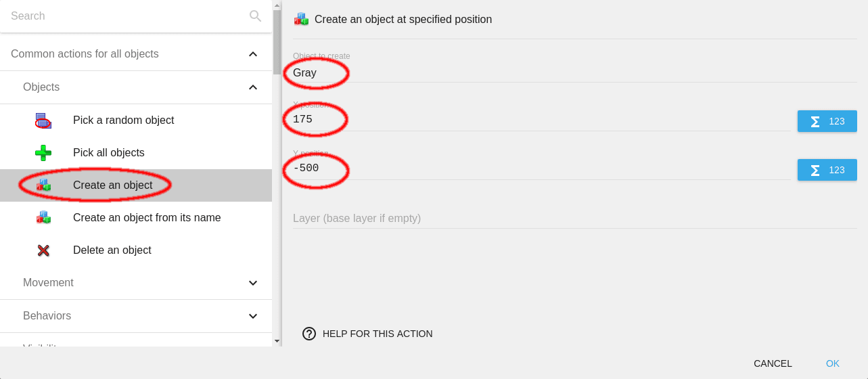Open expression editor for X position

tap(827, 121)
